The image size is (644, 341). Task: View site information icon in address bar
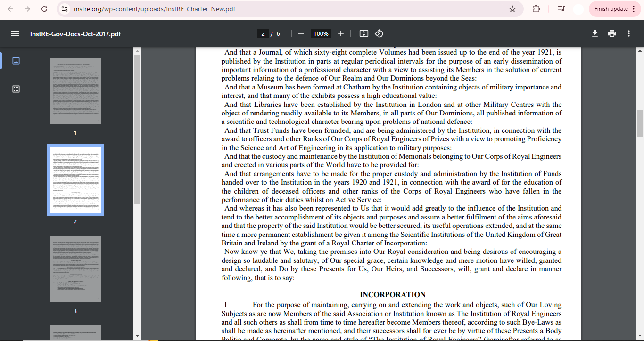tap(65, 9)
